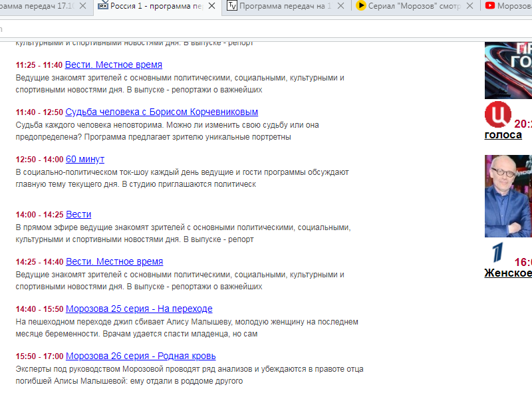The width and height of the screenshot is (532, 399).
Task: Switch to the 'Сериал Морозов смотр' tab
Action: [415, 6]
